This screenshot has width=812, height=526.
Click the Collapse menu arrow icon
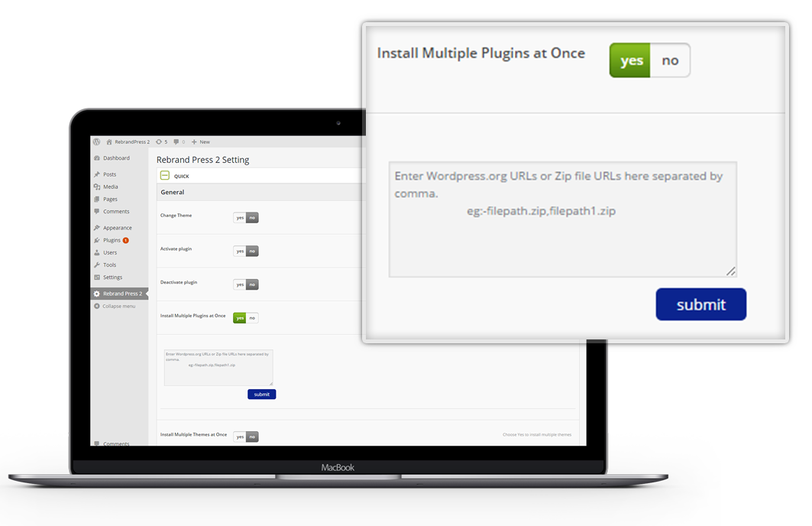pos(97,306)
